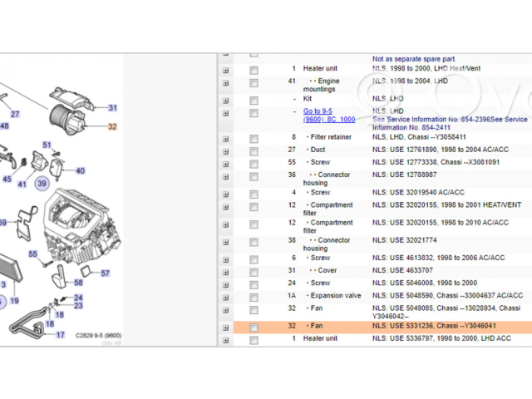Screen dimensions: 532x399
Task: Expand the Heater unit LHD ACC row
Action: pos(225,339)
